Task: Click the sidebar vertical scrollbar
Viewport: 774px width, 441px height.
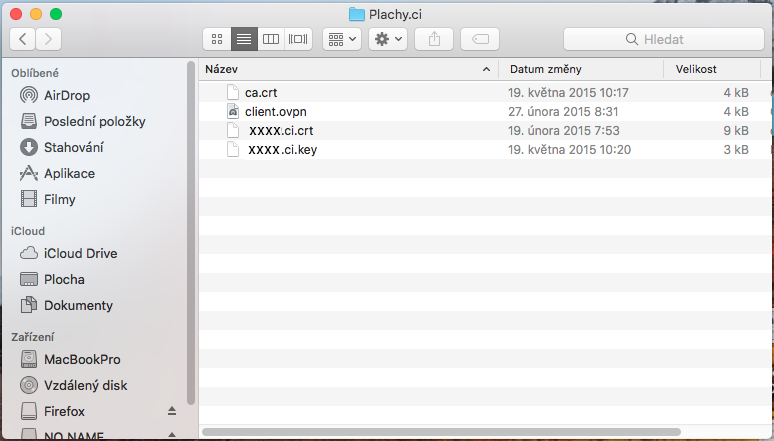Action: tap(191, 233)
